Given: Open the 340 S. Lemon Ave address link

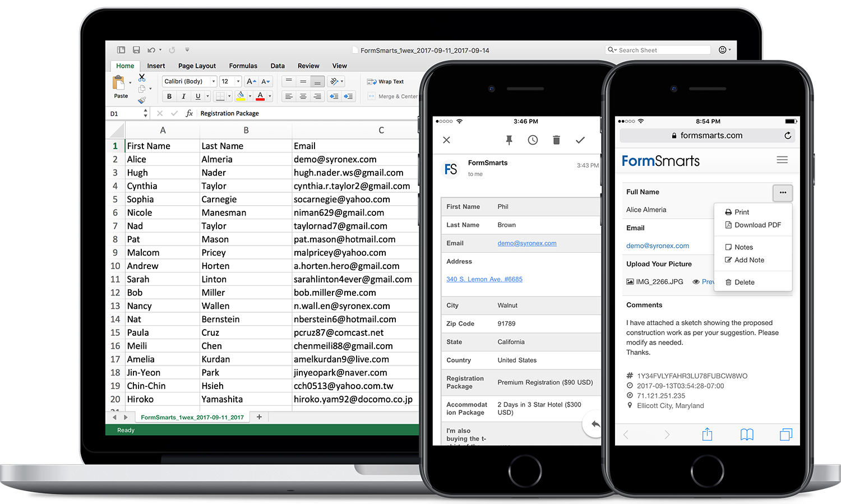Looking at the screenshot, I should point(484,279).
